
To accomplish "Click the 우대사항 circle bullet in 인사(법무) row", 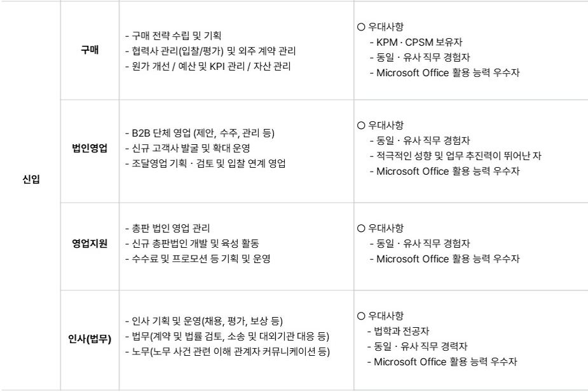I will 361,316.
